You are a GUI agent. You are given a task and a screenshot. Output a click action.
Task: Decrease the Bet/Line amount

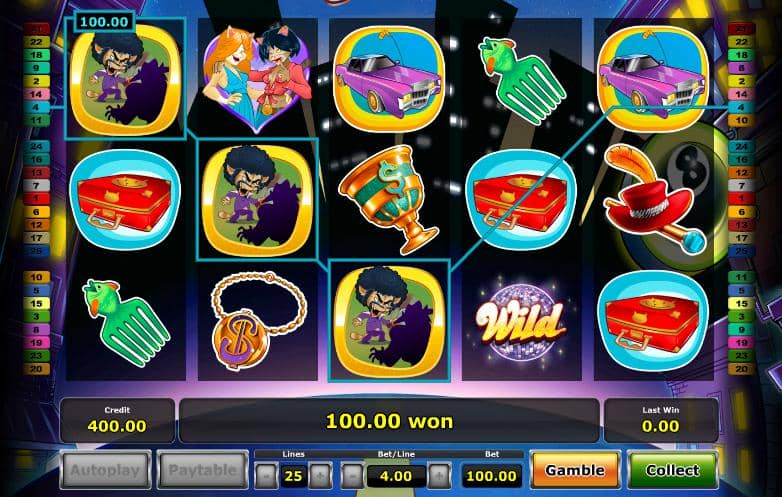(353, 476)
